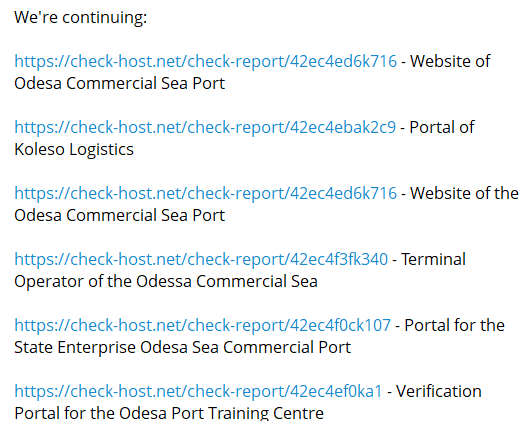Click the 'Portal for the' text after 42ec4f0ck107

pos(454,325)
